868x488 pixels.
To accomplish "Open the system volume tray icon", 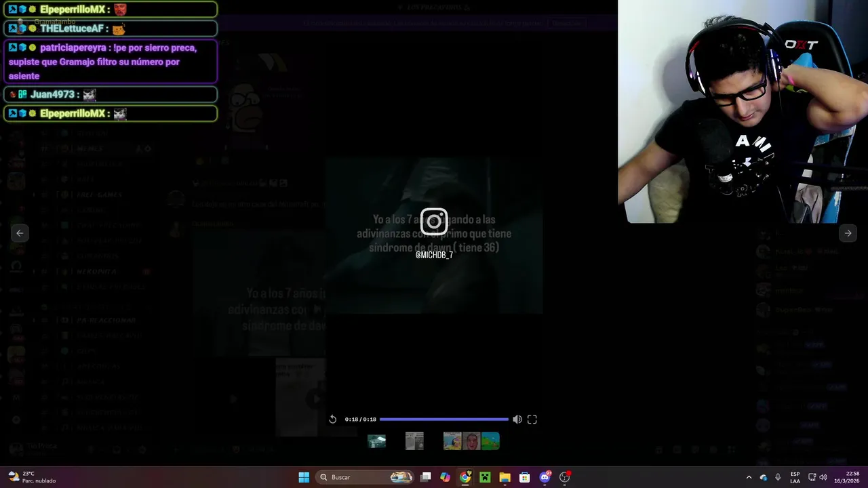I will coord(823,477).
